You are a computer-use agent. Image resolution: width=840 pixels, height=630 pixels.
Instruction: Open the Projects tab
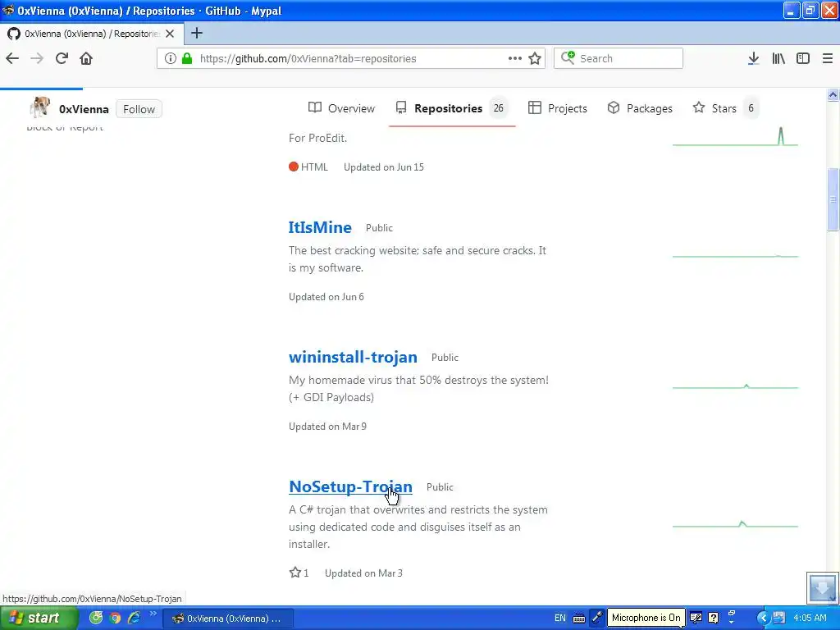(x=558, y=108)
